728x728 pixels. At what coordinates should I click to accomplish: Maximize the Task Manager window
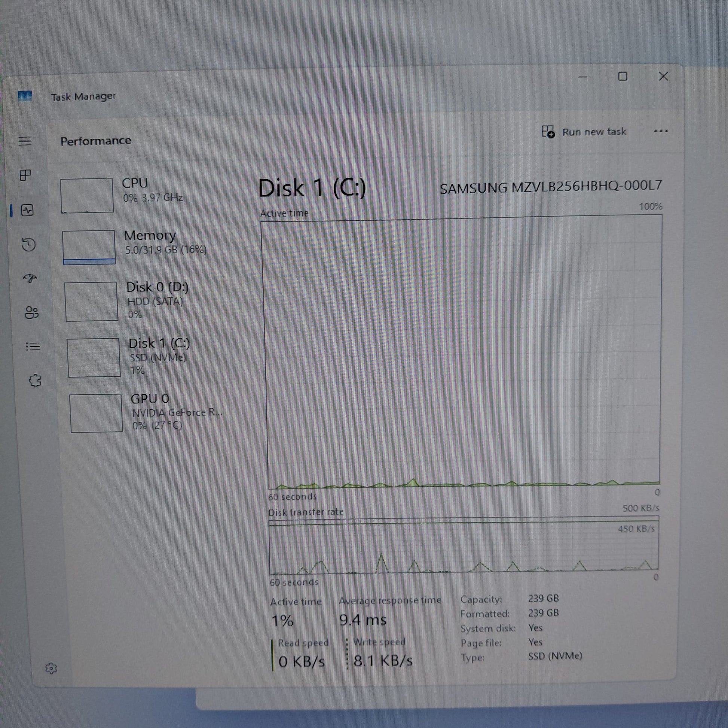click(623, 77)
